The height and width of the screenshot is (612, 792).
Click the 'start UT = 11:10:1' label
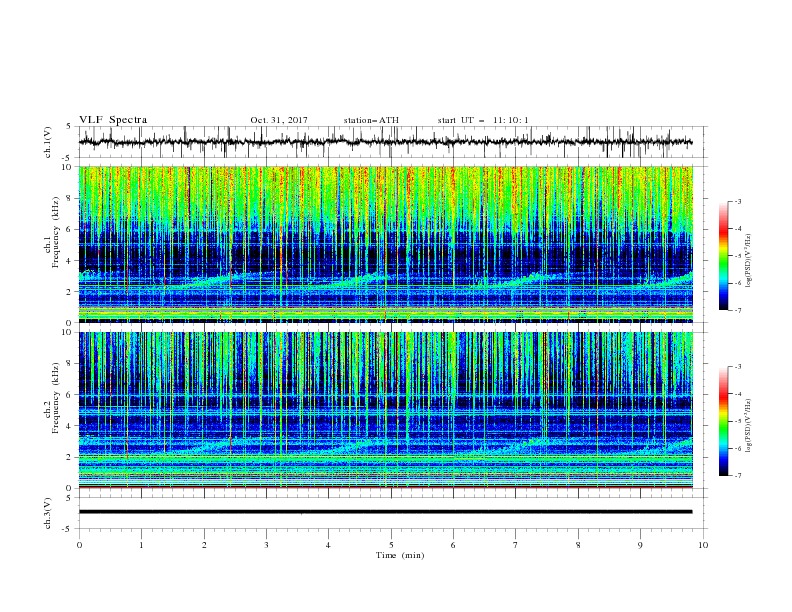click(x=483, y=120)
